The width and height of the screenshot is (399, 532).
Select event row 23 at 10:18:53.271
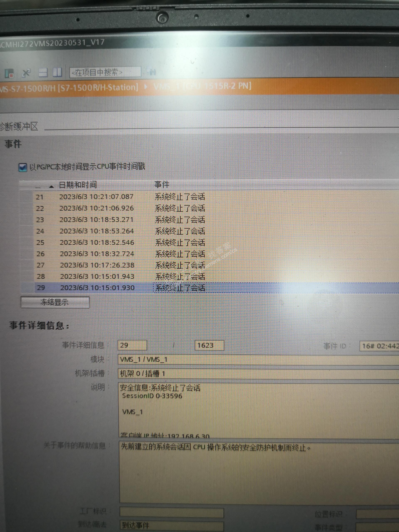tap(96, 220)
